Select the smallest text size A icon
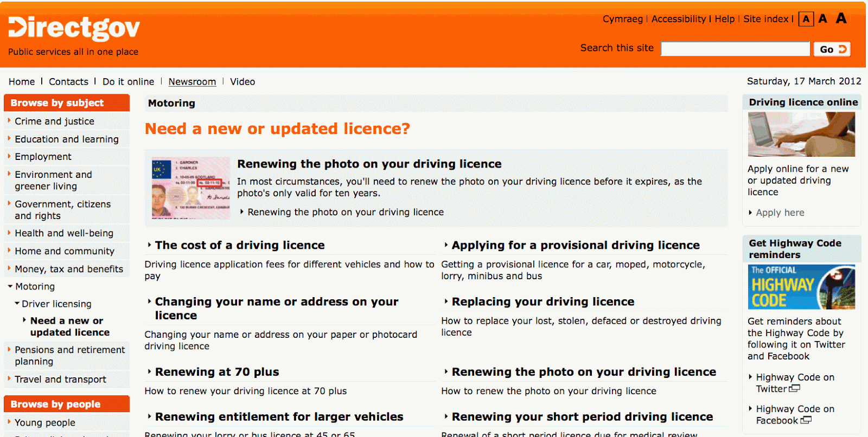 [x=806, y=20]
